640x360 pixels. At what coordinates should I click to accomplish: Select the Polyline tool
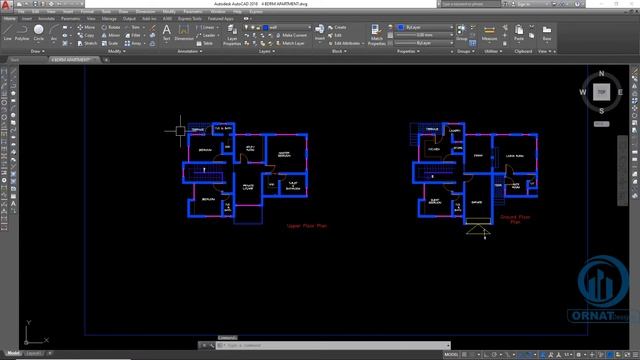click(x=22, y=32)
